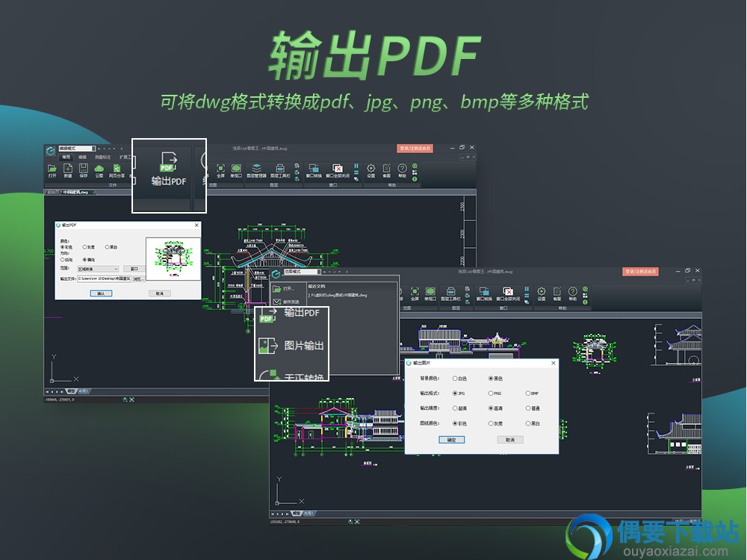
Task: Click the 网页分享 share icon in the back window
Action: point(117,169)
